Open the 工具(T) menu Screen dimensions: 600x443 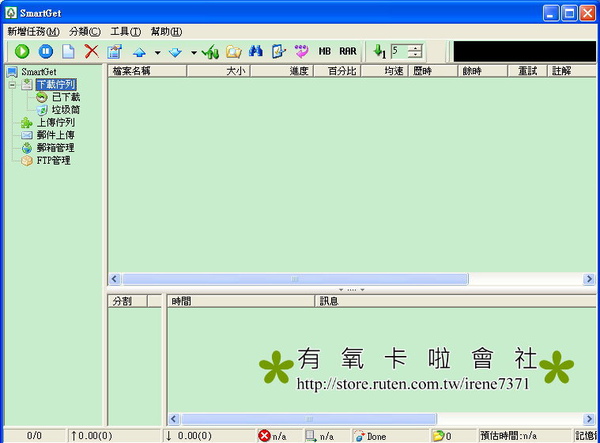126,32
